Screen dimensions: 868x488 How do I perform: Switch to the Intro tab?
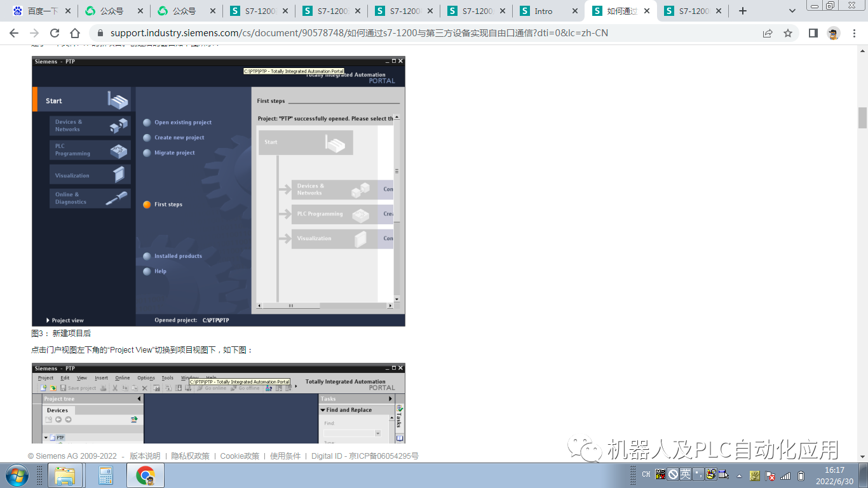tap(548, 11)
